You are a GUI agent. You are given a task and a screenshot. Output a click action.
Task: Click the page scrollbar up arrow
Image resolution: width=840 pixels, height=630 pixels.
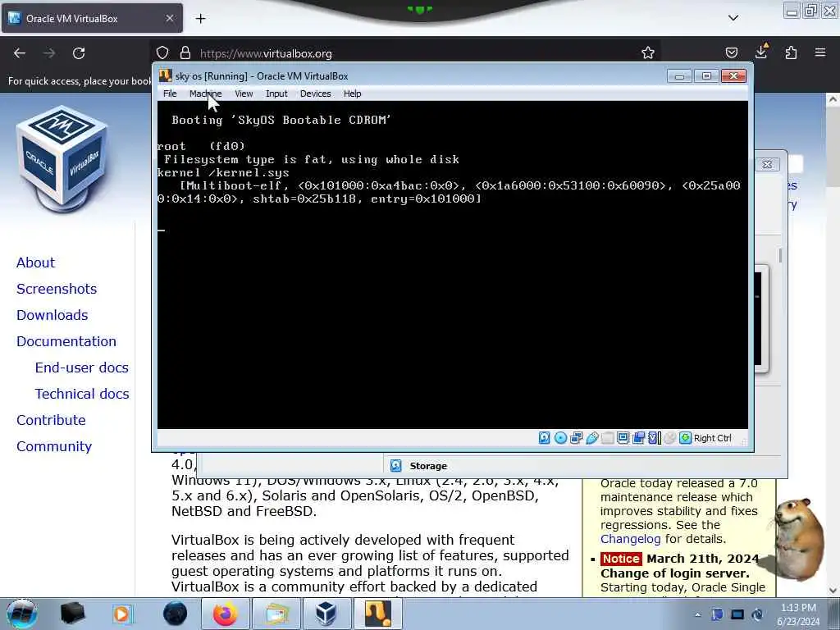pos(833,99)
